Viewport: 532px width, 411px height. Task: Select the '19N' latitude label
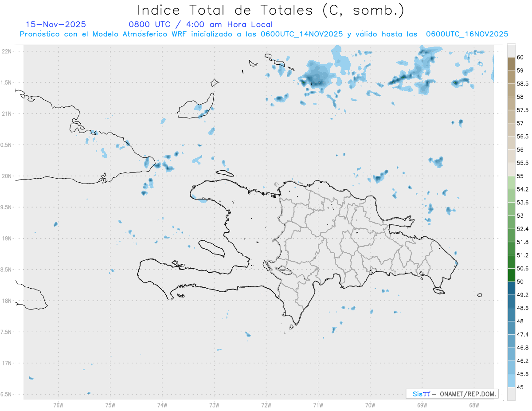8,239
